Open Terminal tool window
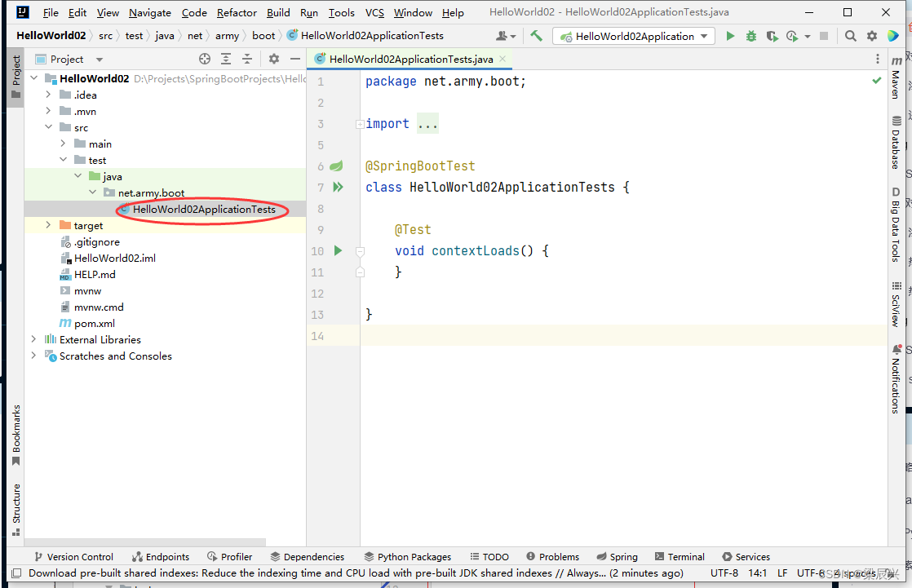The height and width of the screenshot is (588, 912). click(680, 556)
